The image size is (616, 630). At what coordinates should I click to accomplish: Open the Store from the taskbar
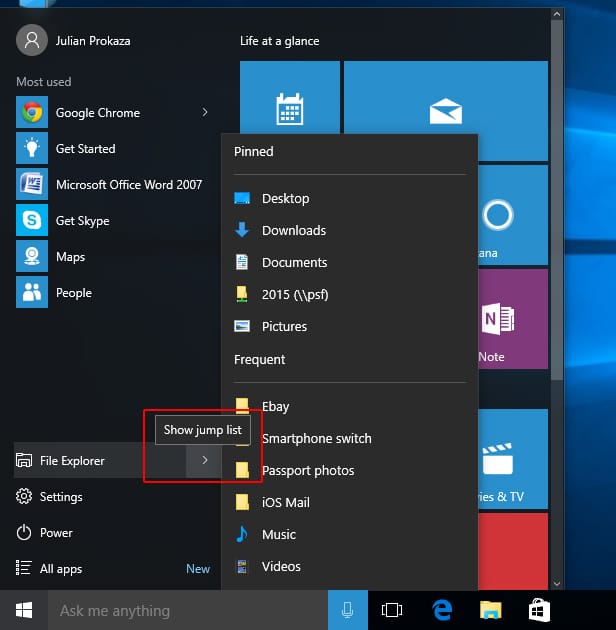pos(539,610)
